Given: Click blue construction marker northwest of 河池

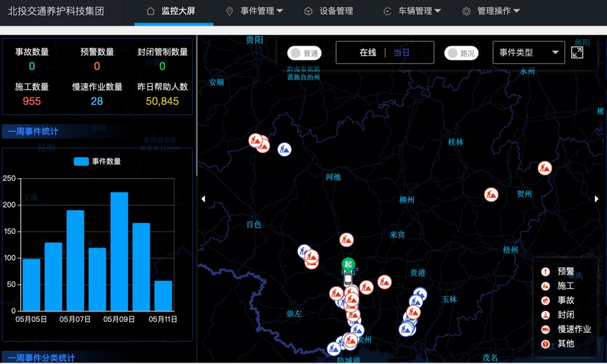Looking at the screenshot, I should coord(284,149).
